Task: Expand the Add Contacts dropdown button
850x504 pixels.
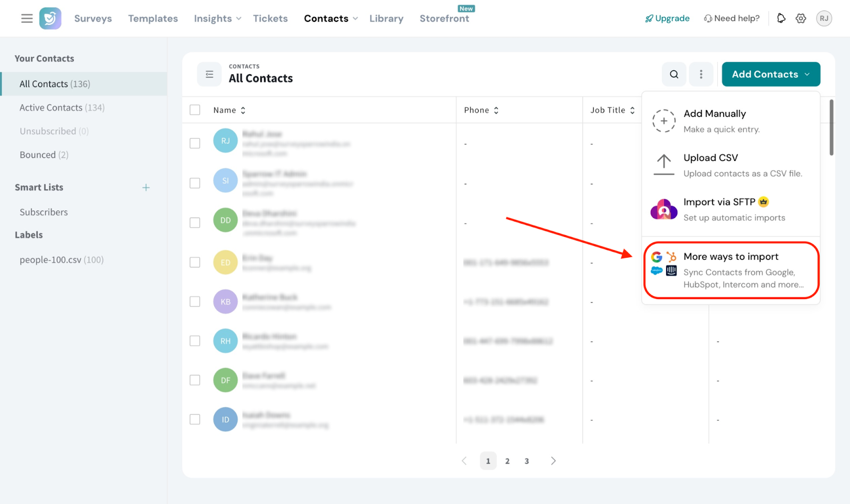Action: [770, 74]
